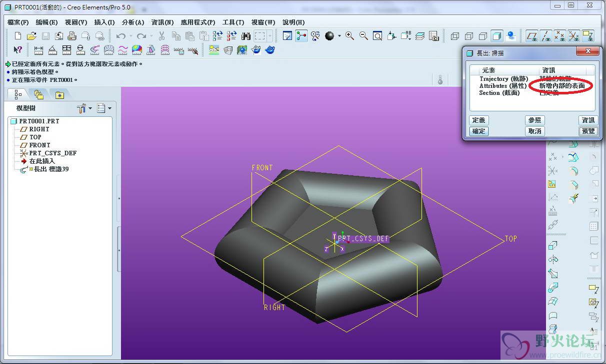
Task: Click 定義 in the sweep dialog
Action: click(x=479, y=120)
